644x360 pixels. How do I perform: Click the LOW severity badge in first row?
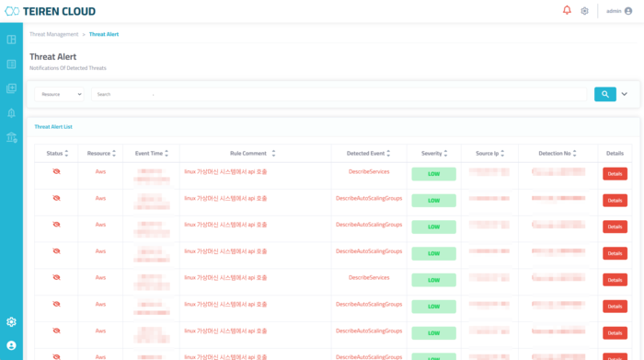pyautogui.click(x=433, y=174)
